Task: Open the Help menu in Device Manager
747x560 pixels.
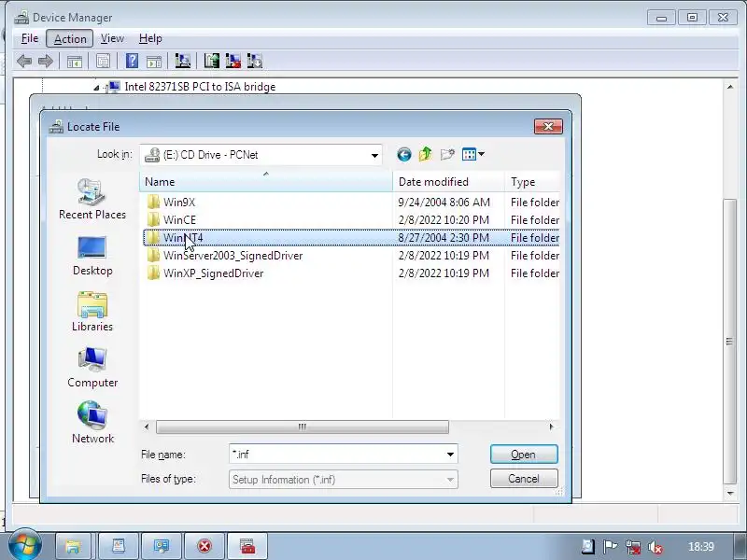Action: (x=150, y=38)
